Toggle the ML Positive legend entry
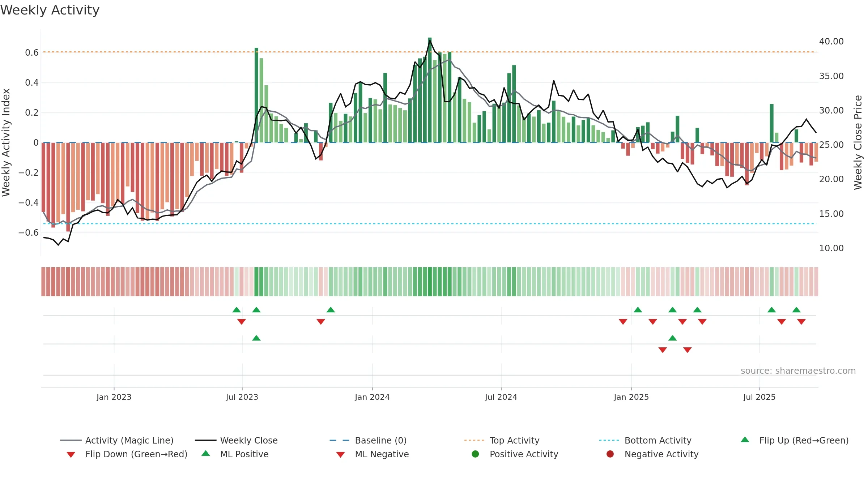The width and height of the screenshot is (868, 488). pyautogui.click(x=235, y=454)
